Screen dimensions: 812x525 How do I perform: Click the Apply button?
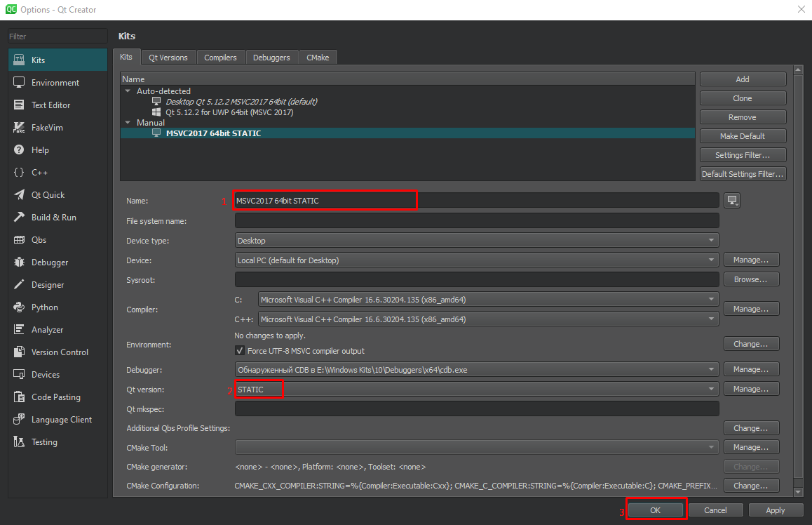776,510
